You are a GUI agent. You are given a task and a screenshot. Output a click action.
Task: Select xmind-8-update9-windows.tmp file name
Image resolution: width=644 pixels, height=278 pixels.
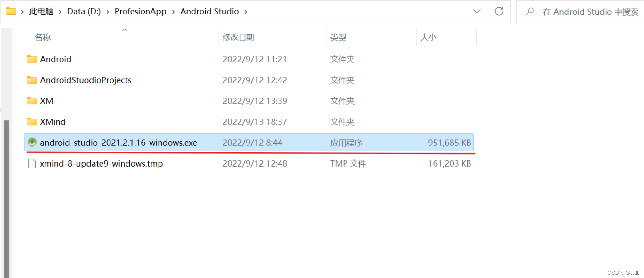[x=101, y=164]
